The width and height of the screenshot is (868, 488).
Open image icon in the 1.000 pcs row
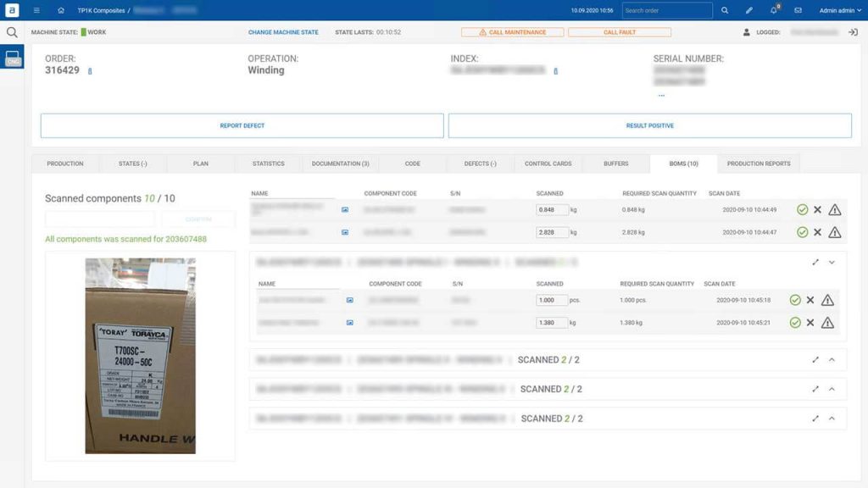[350, 300]
